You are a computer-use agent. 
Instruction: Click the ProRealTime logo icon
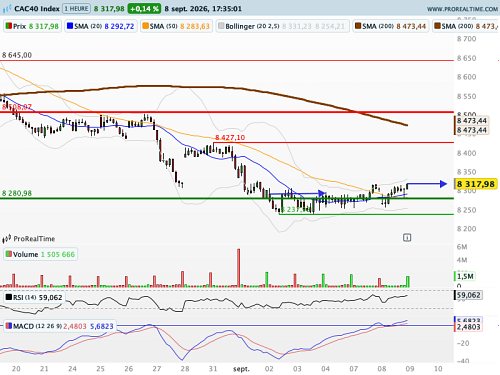[x=7, y=239]
